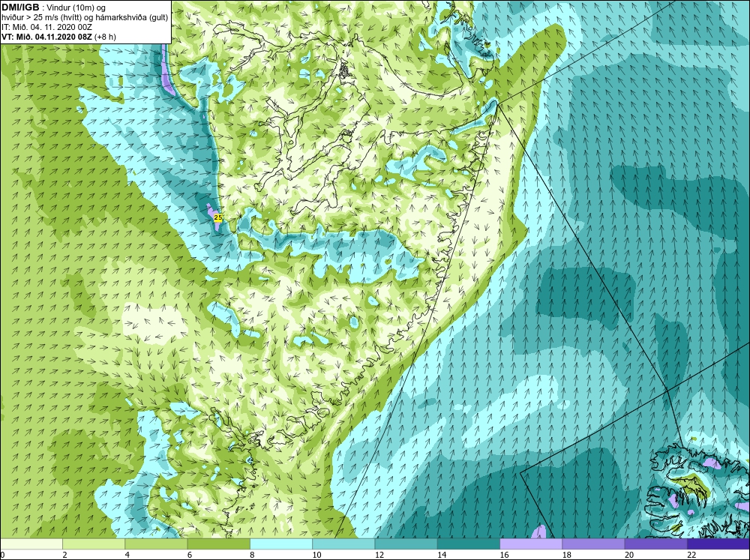750x560 pixels.
Task: Choose the 10–12 m/s light teal legend swatch
Action: pos(343,544)
